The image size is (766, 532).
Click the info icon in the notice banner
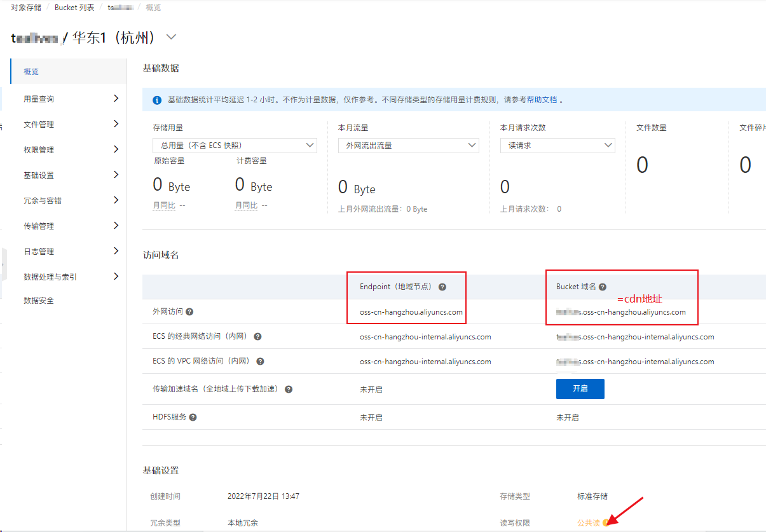(157, 100)
